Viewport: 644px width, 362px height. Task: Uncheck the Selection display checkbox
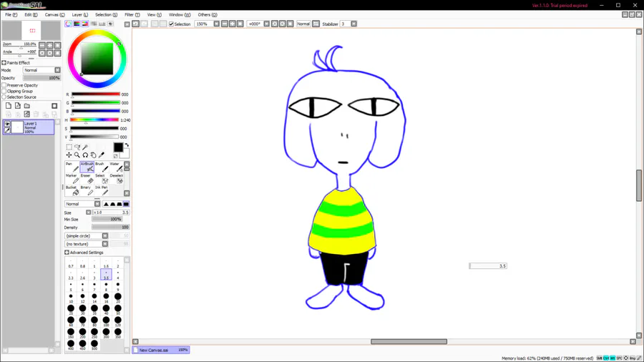pos(172,24)
